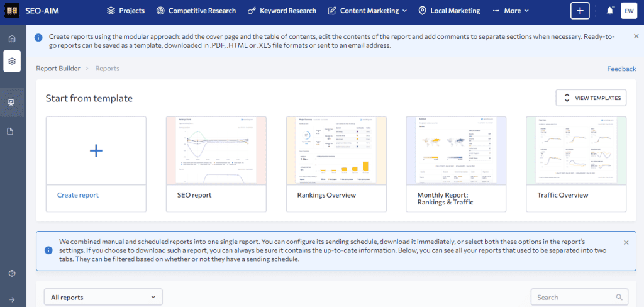This screenshot has width=644, height=307.
Task: Open the EW user profile menu
Action: (629, 11)
